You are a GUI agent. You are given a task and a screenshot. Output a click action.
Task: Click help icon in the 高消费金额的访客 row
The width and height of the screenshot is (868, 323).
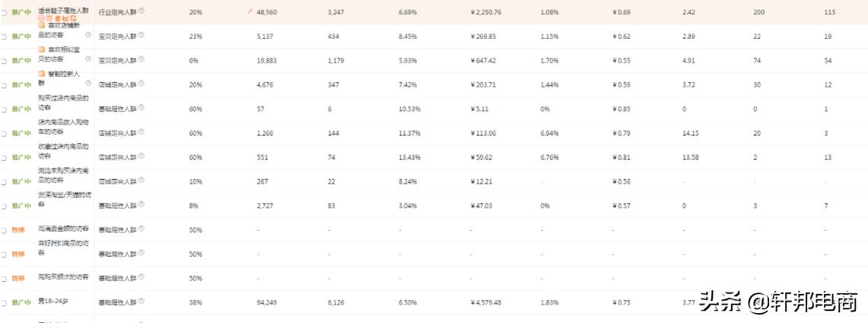coord(142,229)
